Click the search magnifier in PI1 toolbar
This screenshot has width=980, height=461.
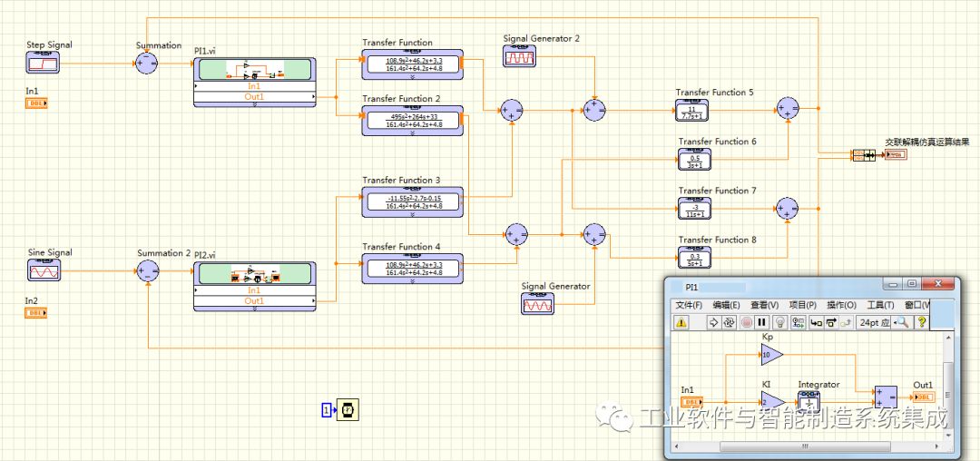coord(903,322)
